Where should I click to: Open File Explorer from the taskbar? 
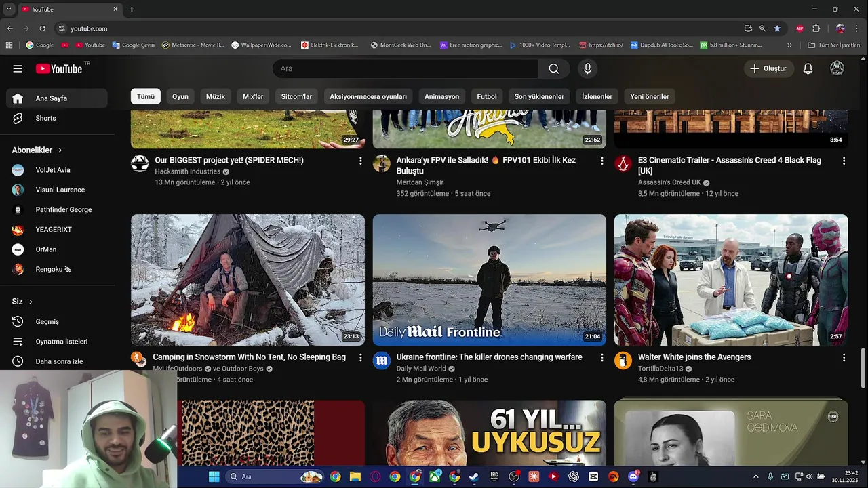coord(355,476)
